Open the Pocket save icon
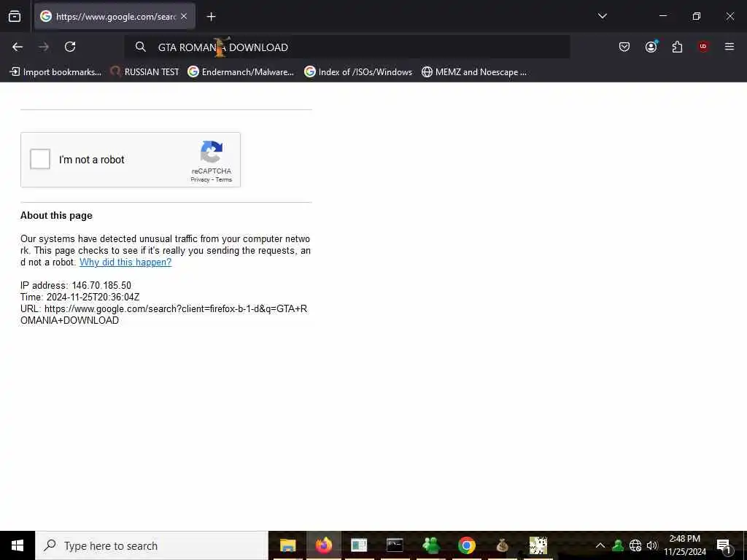The width and height of the screenshot is (747, 560). point(624,47)
